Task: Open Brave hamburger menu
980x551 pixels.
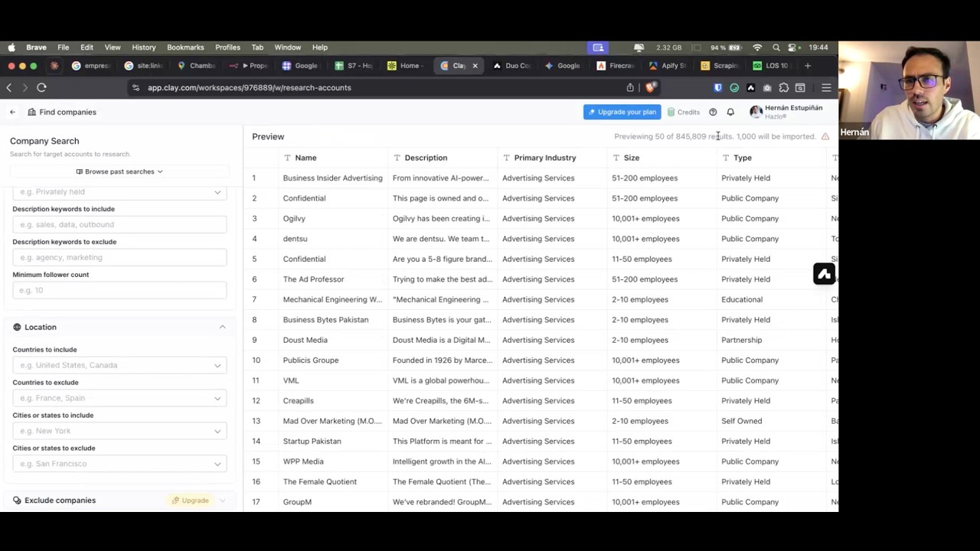Action: coord(826,87)
